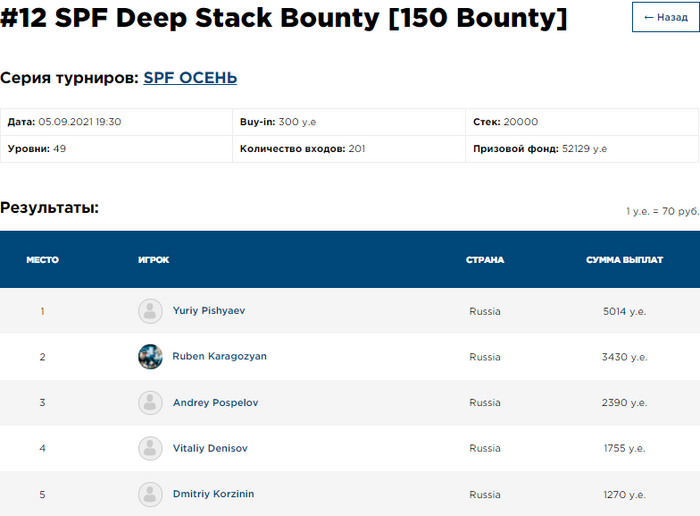The height and width of the screenshot is (516, 700).
Task: Open Dmitriy Korzinin player link
Action: [x=213, y=494]
